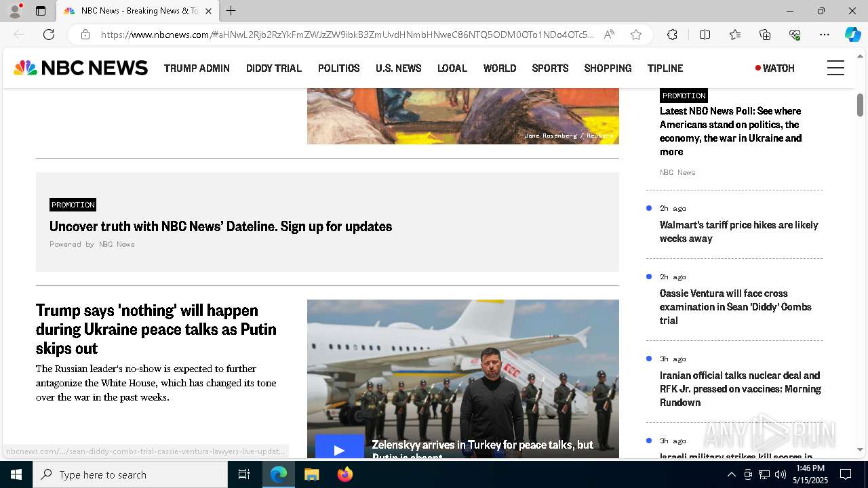This screenshot has height=488, width=868.
Task: Open the SPORTS section
Action: pyautogui.click(x=550, y=68)
